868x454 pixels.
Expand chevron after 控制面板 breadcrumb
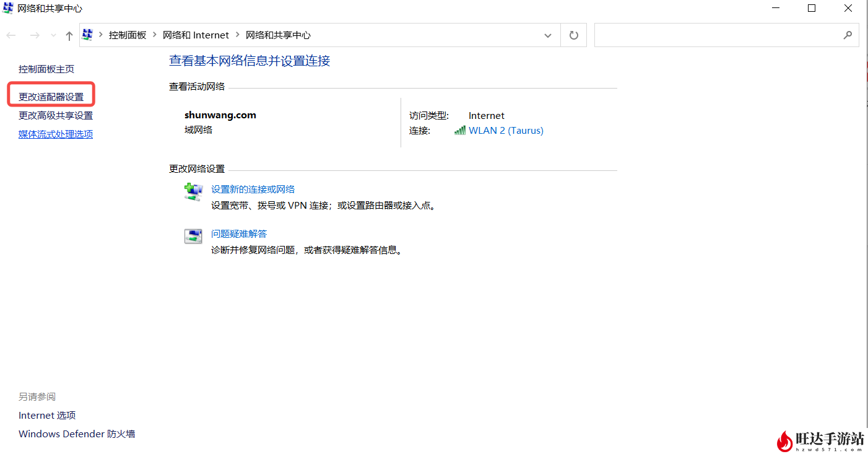tap(155, 35)
